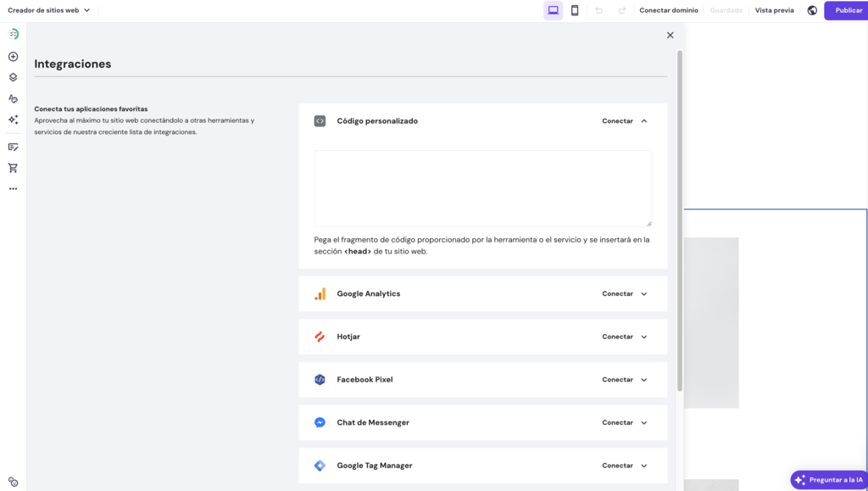Click the Chat de Messenger icon
Screen dimensions: 868x491
click(x=319, y=422)
